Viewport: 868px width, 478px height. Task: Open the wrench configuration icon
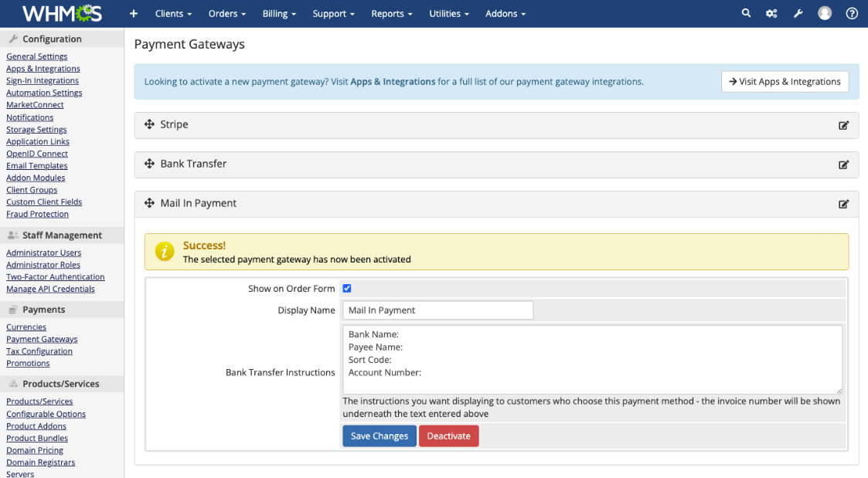click(798, 13)
